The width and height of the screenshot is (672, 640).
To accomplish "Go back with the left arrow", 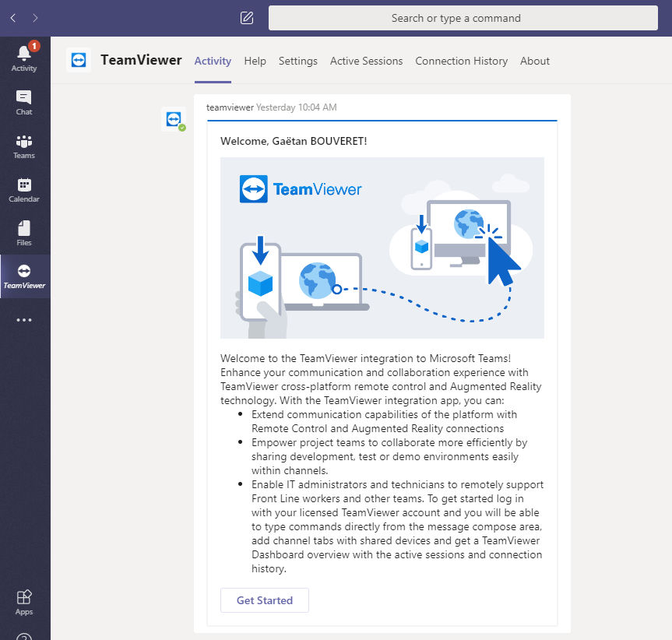I will point(13,18).
